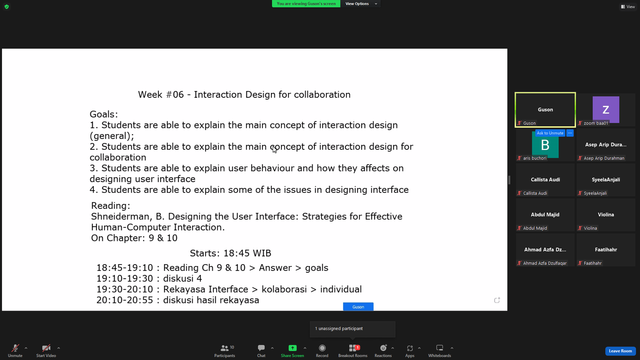Select the Faatihahr video tile
Image resolution: width=640 pixels, height=360 pixels.
coord(606,250)
